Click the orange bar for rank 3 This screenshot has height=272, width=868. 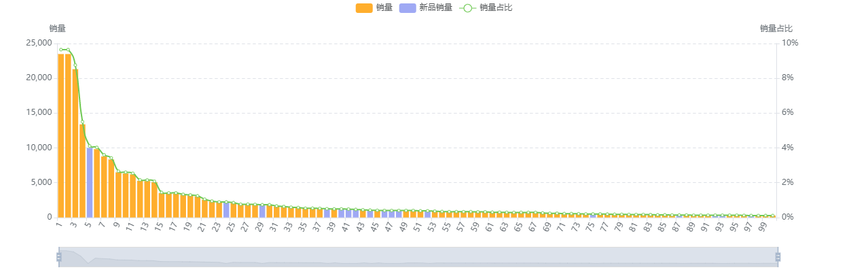coord(75,143)
